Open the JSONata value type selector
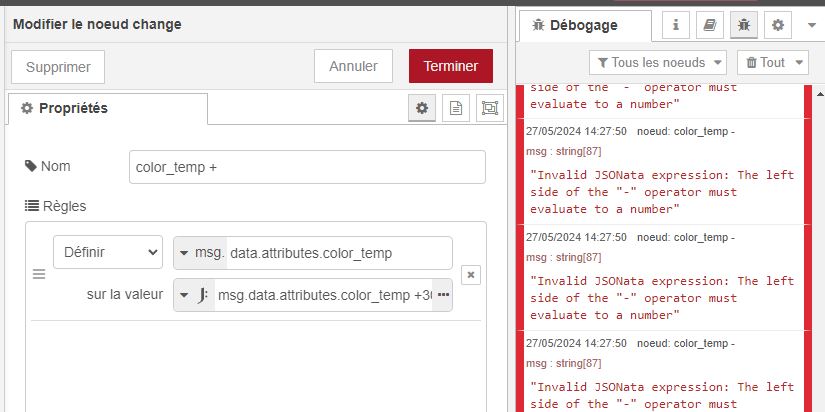825x412 pixels. pos(194,295)
